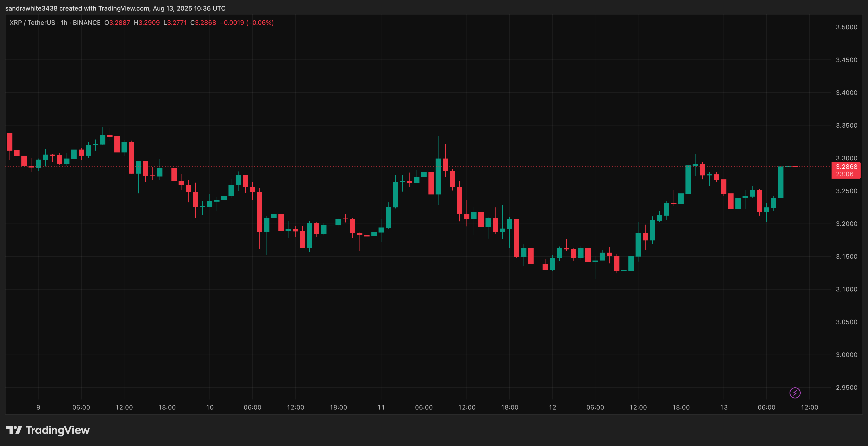
Task: Click the 3.0500 price axis label
Action: pyautogui.click(x=846, y=322)
